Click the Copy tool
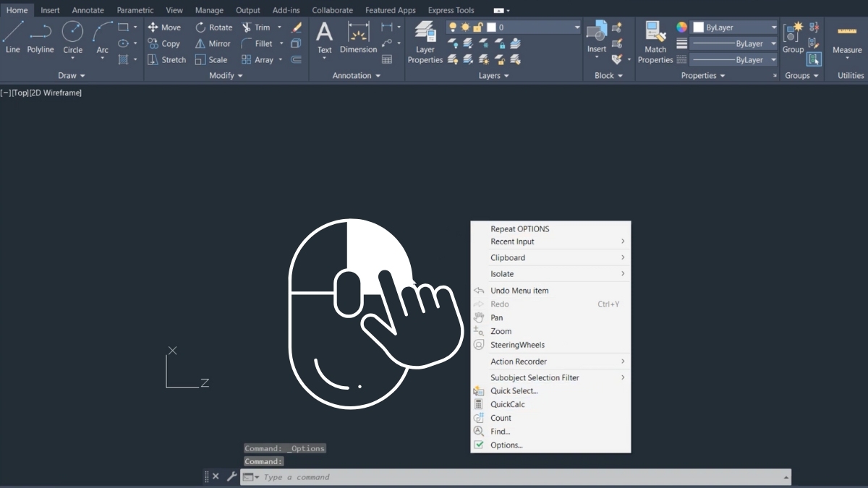The width and height of the screenshot is (868, 488). click(x=163, y=43)
